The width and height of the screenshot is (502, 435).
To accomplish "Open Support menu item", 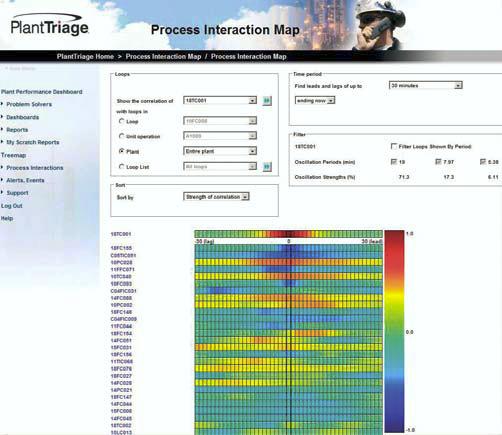I will tap(17, 193).
